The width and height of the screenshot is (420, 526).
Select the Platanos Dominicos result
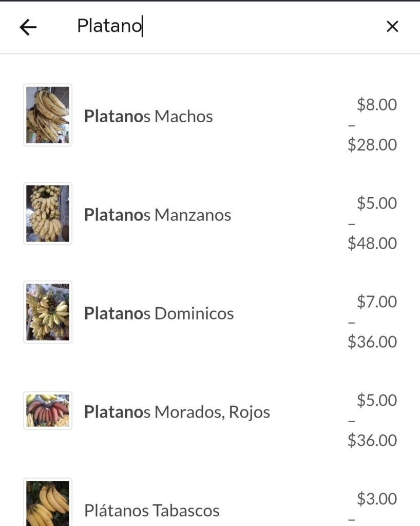[210, 313]
